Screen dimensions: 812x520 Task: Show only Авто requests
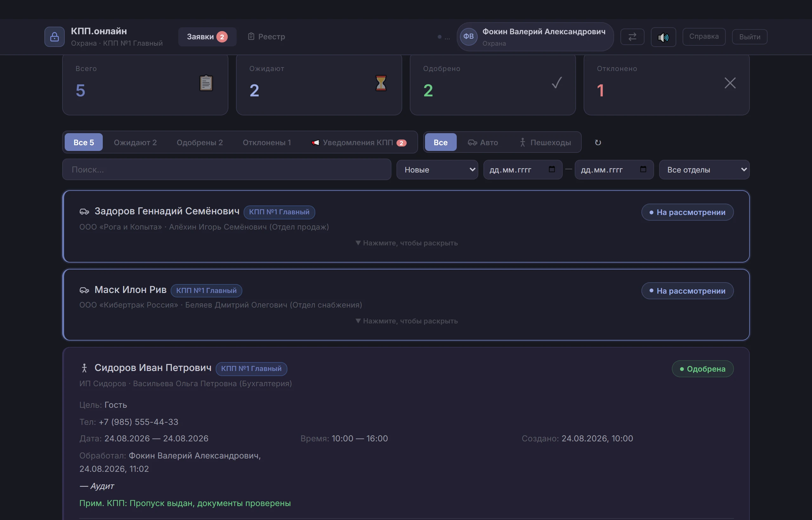point(483,142)
